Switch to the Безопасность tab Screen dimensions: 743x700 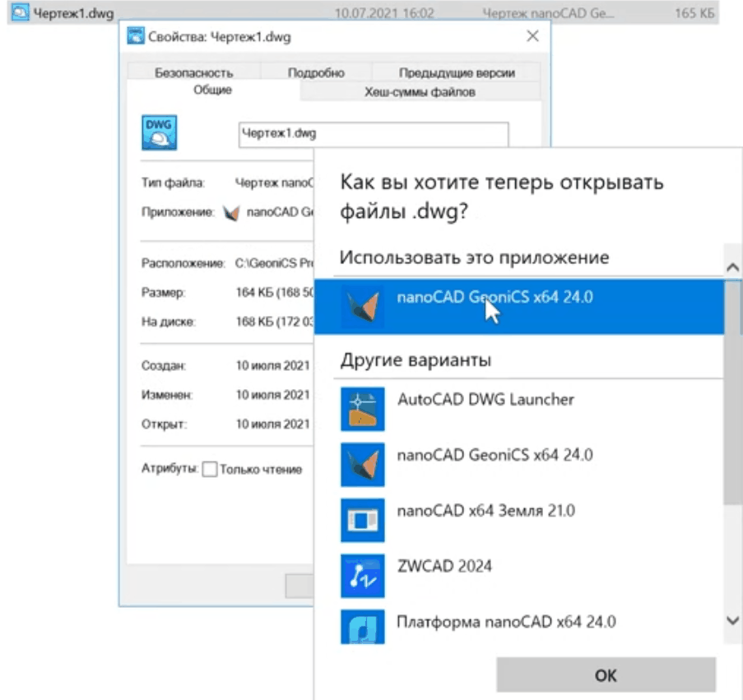click(x=193, y=72)
